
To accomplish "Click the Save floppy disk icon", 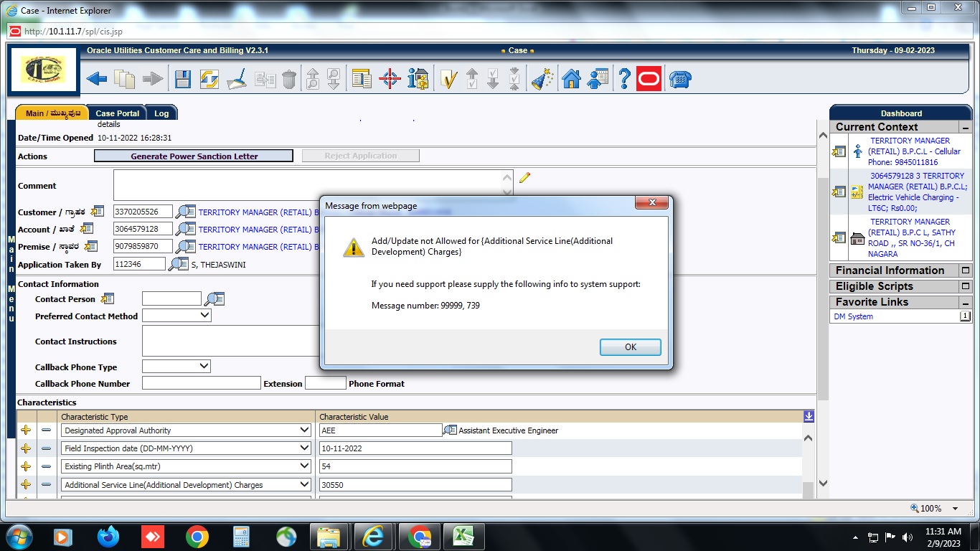I will pos(183,79).
